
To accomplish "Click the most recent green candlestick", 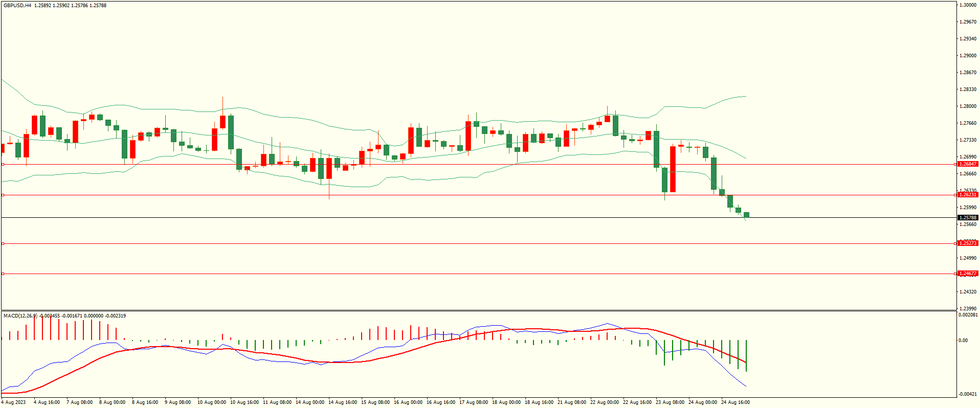I will click(x=747, y=215).
